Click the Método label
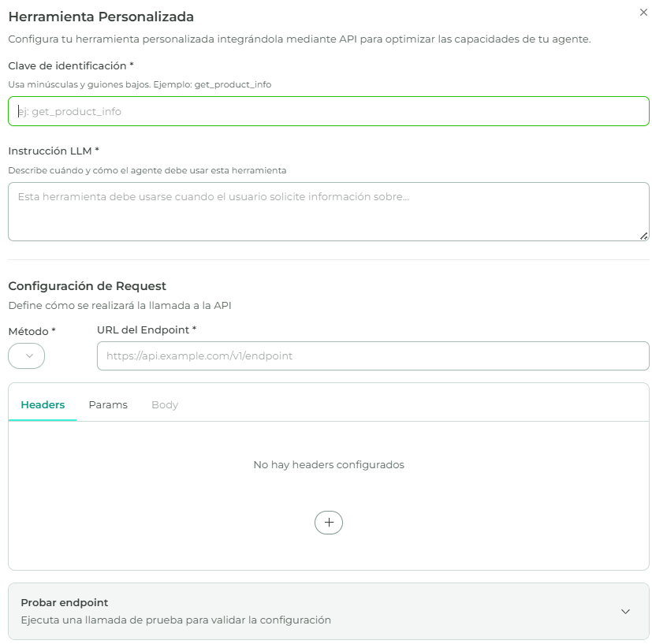The image size is (652, 644). [32, 332]
